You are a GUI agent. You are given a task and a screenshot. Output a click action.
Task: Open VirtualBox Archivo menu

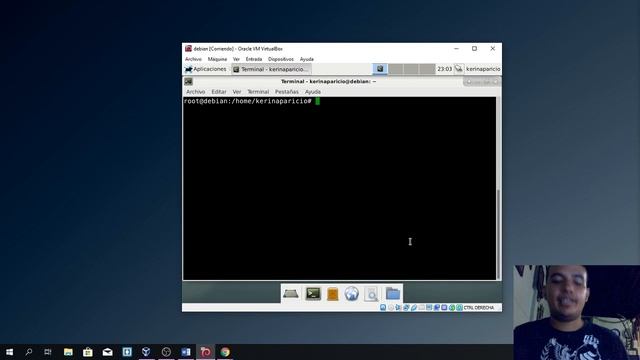point(193,59)
